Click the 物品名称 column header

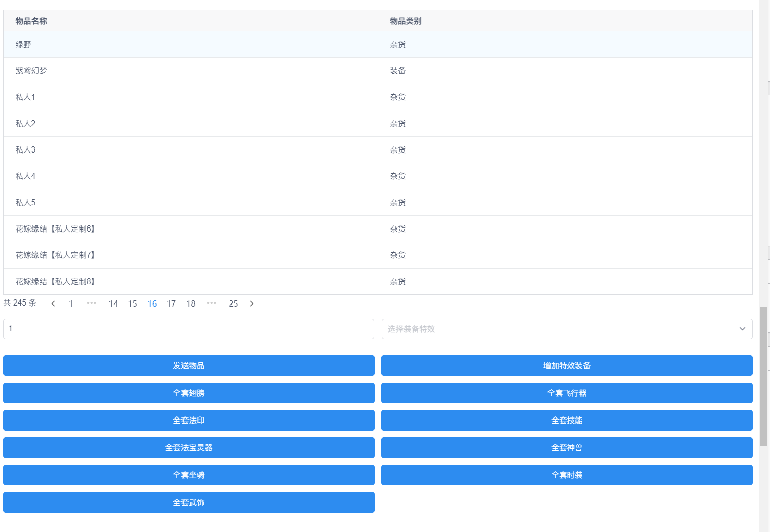(31, 21)
